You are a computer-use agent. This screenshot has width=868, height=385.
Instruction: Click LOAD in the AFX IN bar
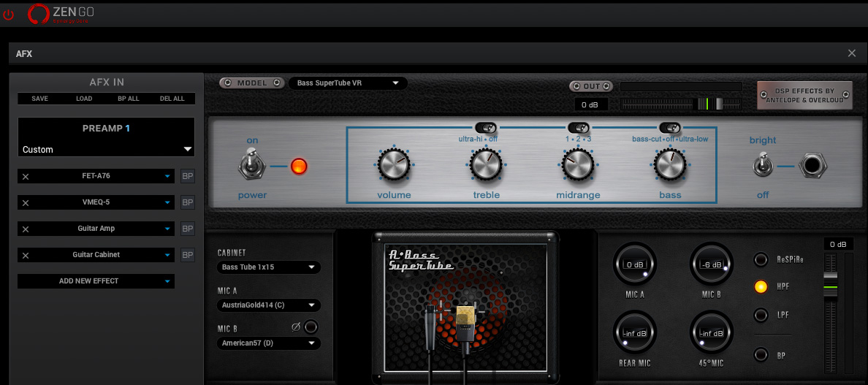(x=84, y=99)
